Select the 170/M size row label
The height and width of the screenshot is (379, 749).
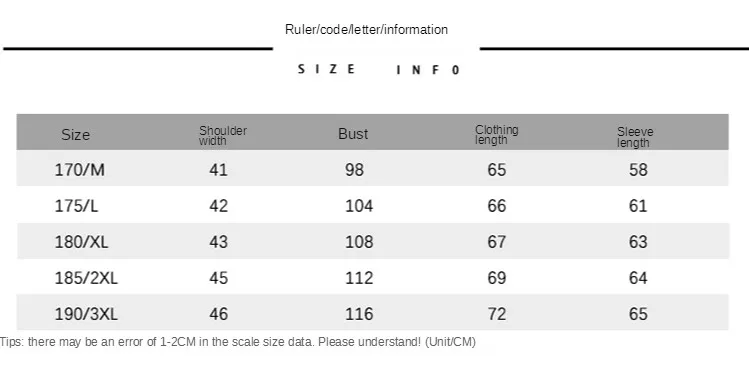tap(79, 170)
